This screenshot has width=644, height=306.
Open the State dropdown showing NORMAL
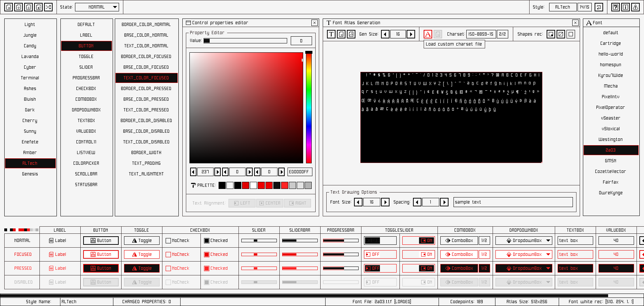pyautogui.click(x=97, y=7)
